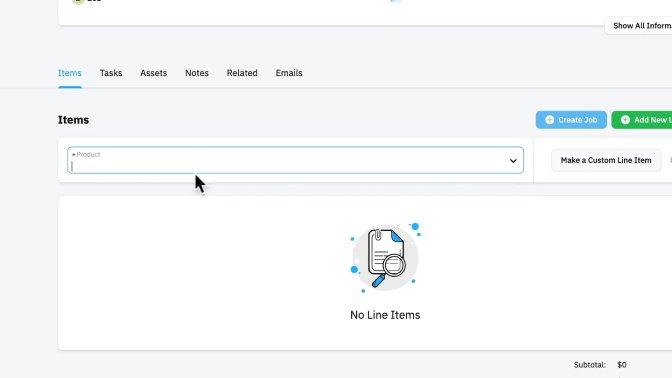Open the Notes tab
The image size is (672, 378).
pos(197,73)
